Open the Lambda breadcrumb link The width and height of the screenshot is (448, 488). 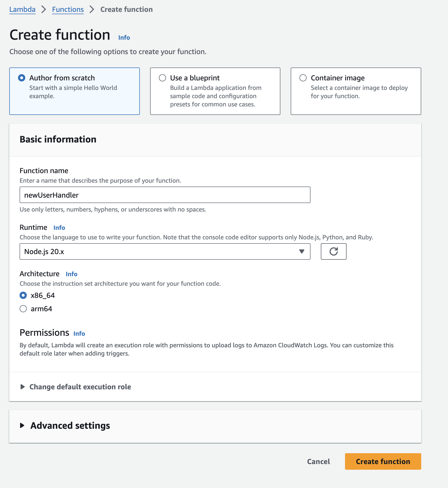tap(22, 9)
